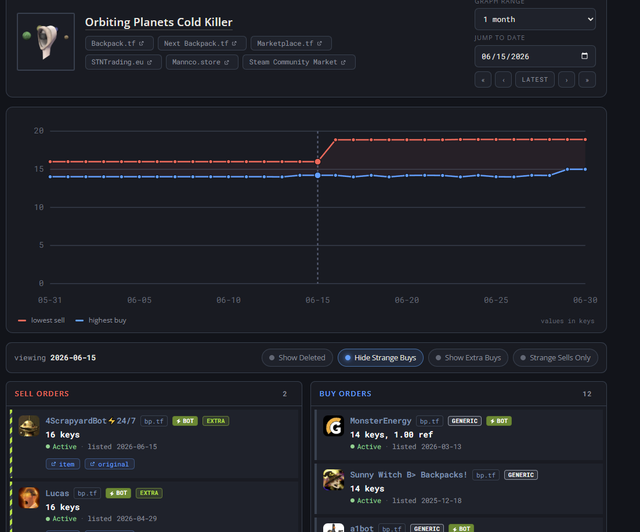Open the original link under 4ScrapyardBot listing

point(109,464)
